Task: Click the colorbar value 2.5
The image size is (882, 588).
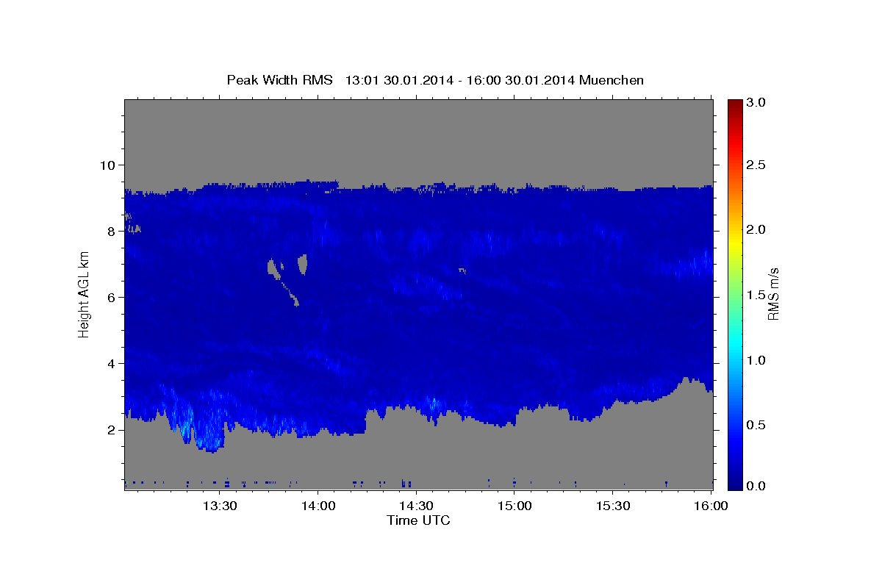Action: (x=757, y=165)
